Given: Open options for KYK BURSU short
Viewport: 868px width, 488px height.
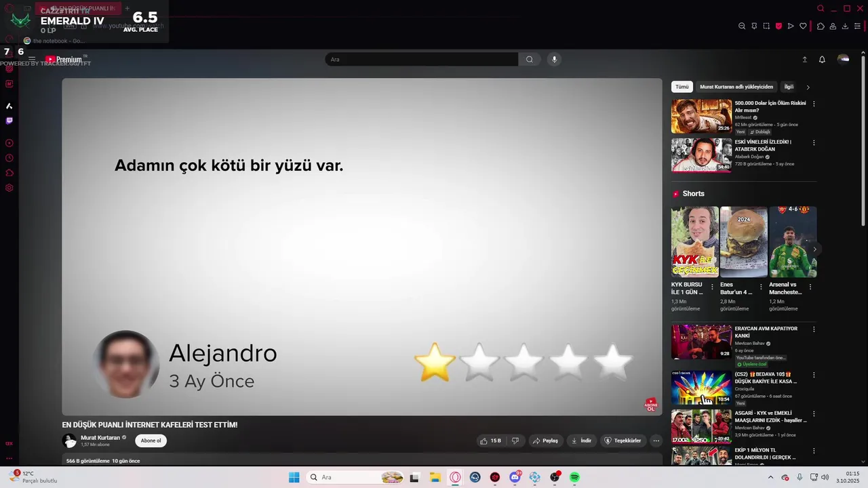Looking at the screenshot, I should point(712,287).
